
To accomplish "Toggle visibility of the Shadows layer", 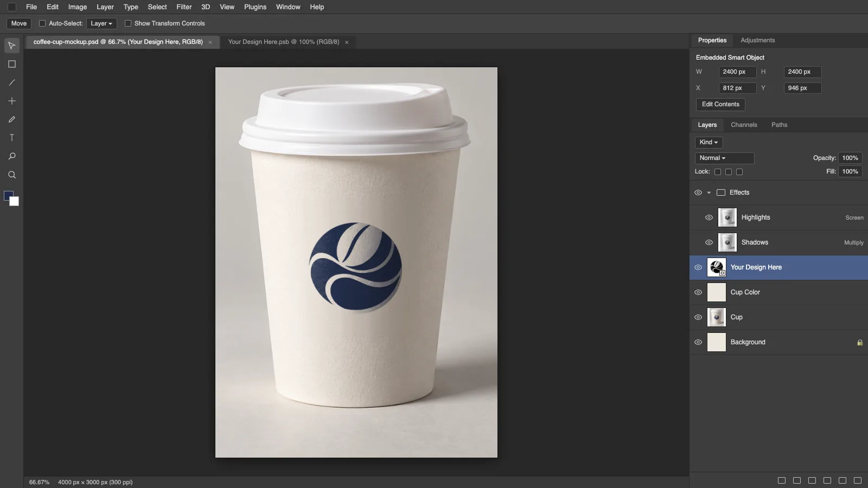I will click(709, 242).
